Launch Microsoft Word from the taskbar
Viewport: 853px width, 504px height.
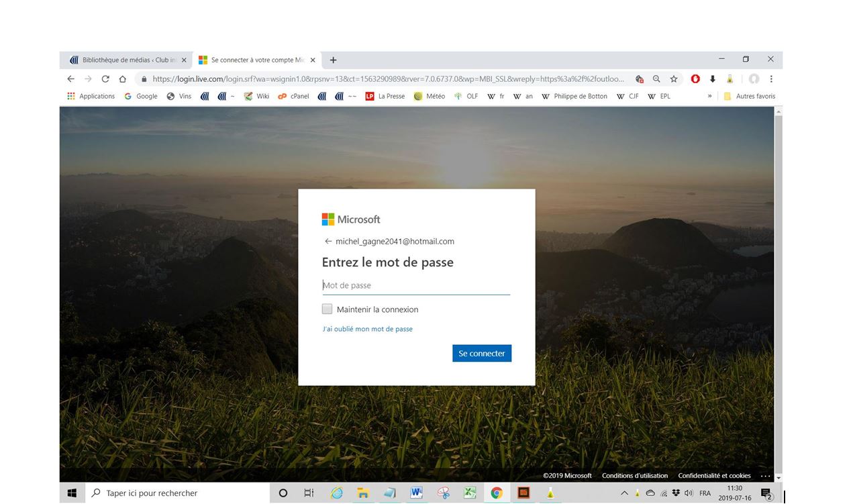pos(416,493)
